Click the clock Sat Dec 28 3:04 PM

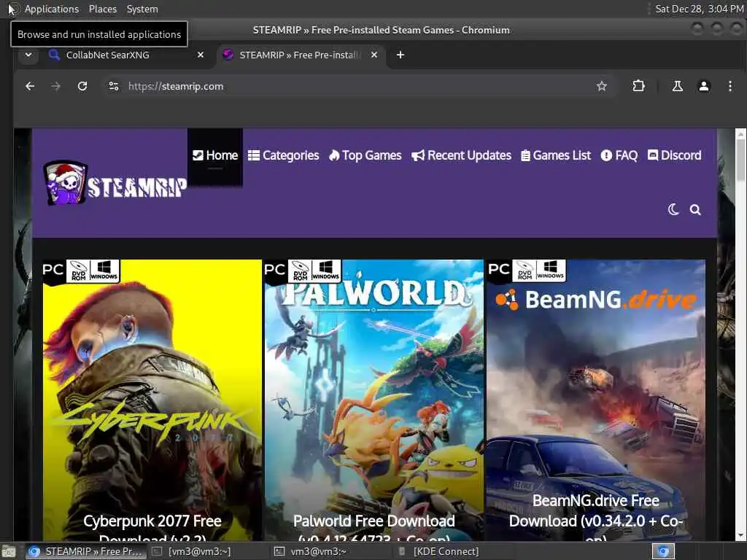(699, 9)
